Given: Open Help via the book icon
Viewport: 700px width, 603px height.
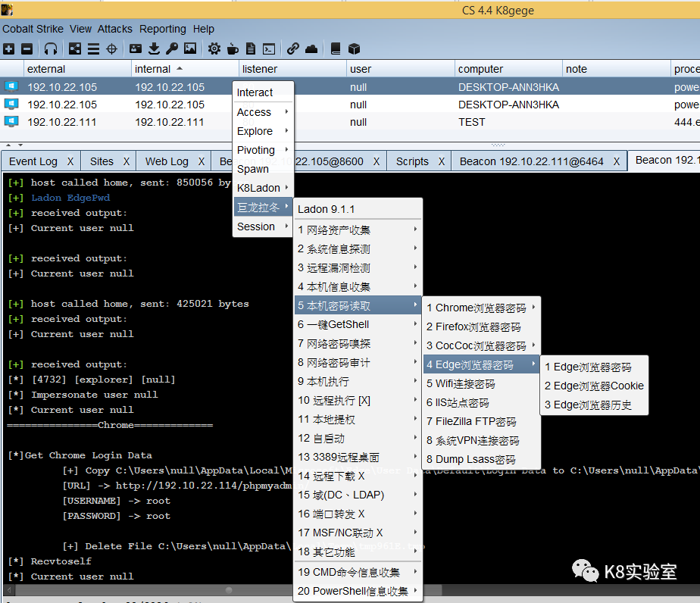Looking at the screenshot, I should coord(336,48).
